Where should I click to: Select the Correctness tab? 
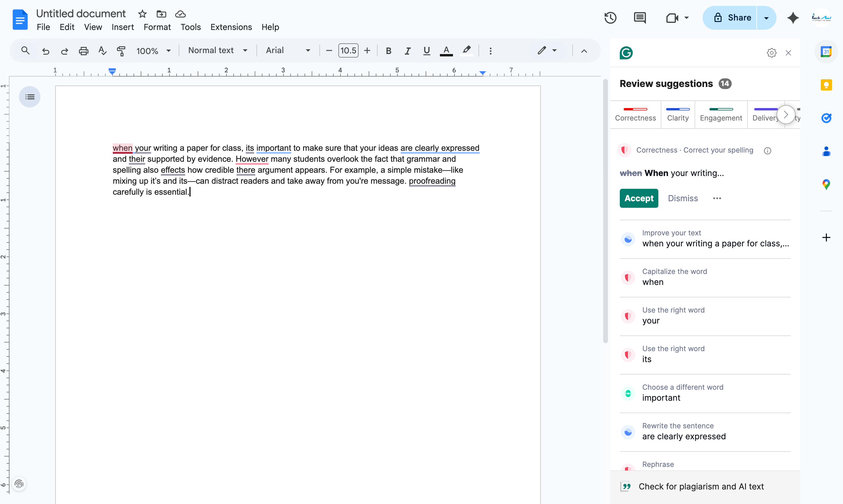click(635, 115)
